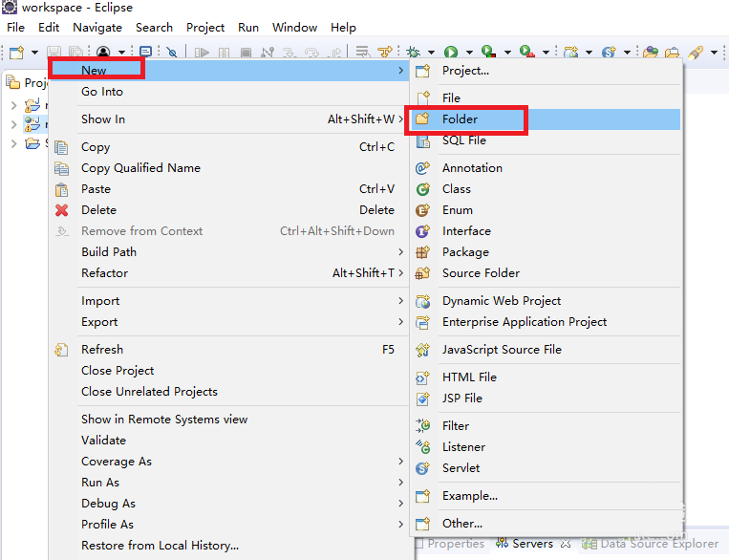
Task: Click Copy in the context menu
Action: (x=228, y=147)
